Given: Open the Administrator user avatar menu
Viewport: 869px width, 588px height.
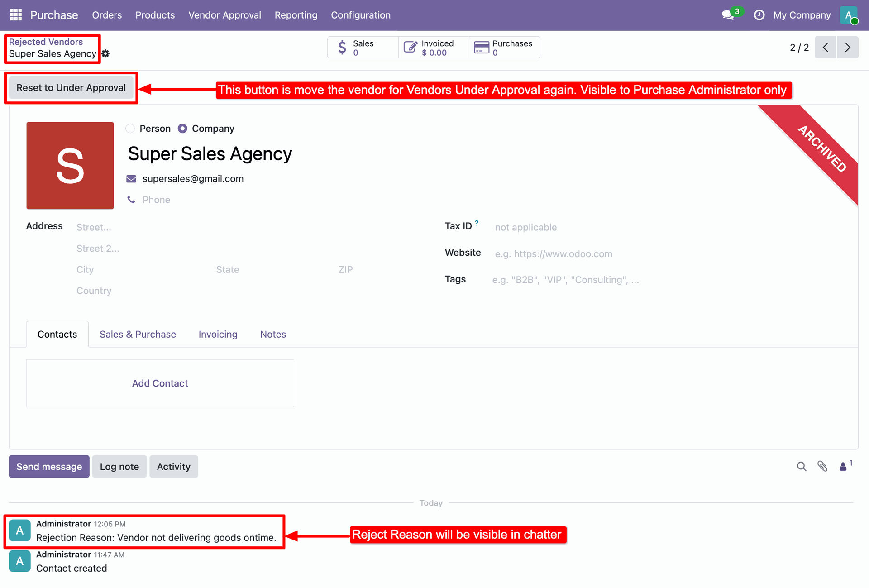Looking at the screenshot, I should [849, 15].
